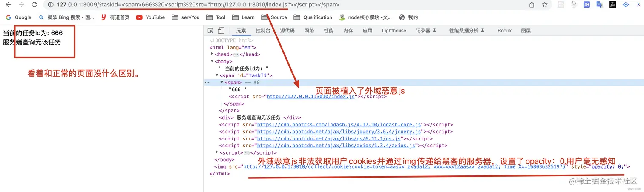This screenshot has height=192, width=644.
Task: Switch to the 记录器 DevTools tab
Action: 426,31
